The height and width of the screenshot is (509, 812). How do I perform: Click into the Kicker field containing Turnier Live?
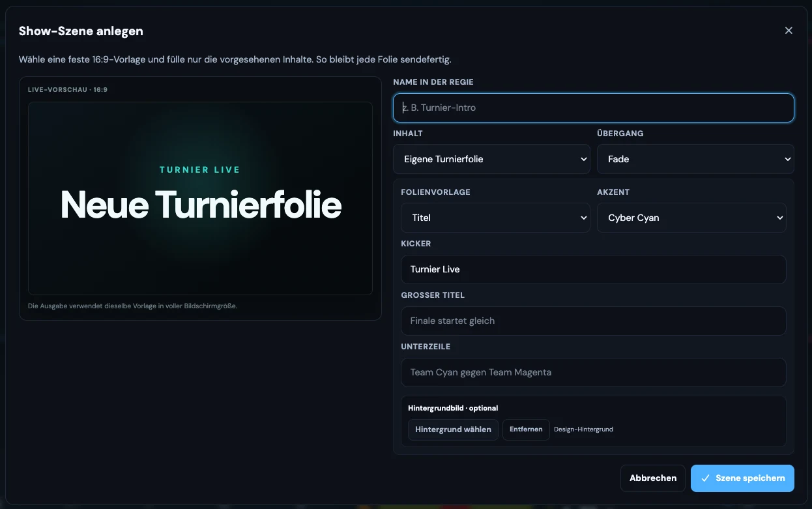click(x=594, y=269)
